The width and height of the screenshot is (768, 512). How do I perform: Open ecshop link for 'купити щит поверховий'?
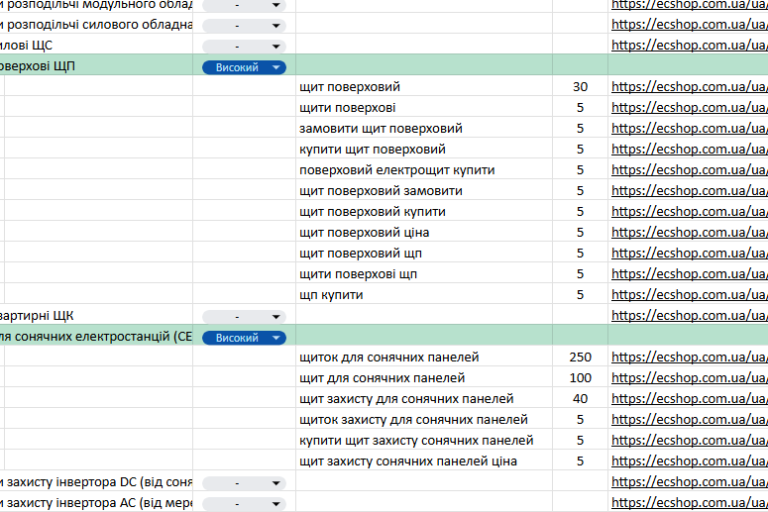[689, 149]
